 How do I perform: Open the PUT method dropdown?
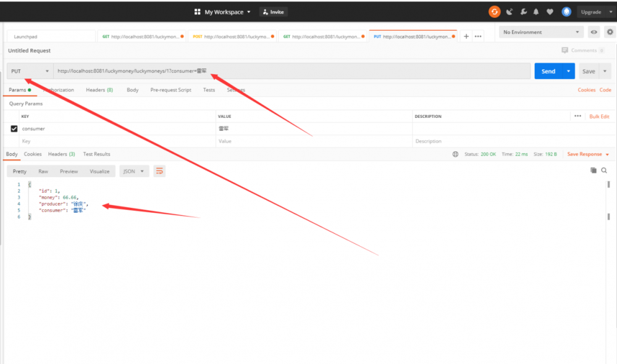click(30, 71)
